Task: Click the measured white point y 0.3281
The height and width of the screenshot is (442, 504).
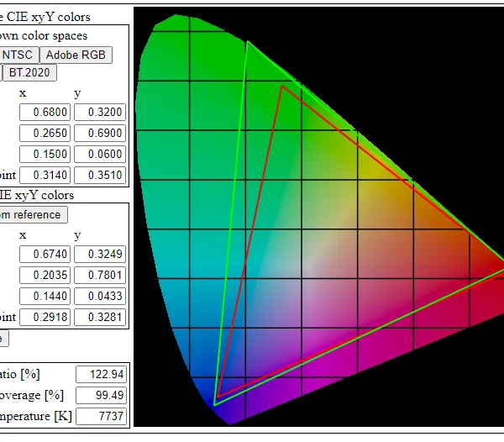Action: coord(100,318)
